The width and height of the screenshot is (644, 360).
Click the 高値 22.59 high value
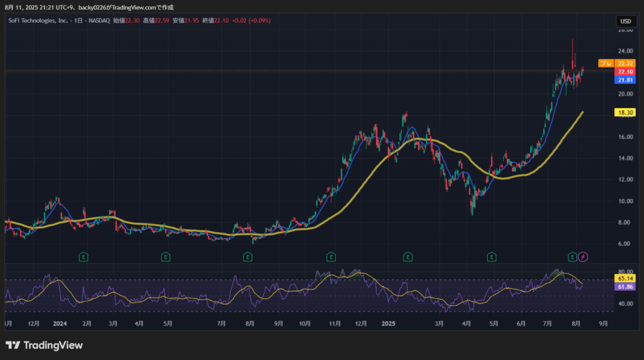tap(156, 21)
